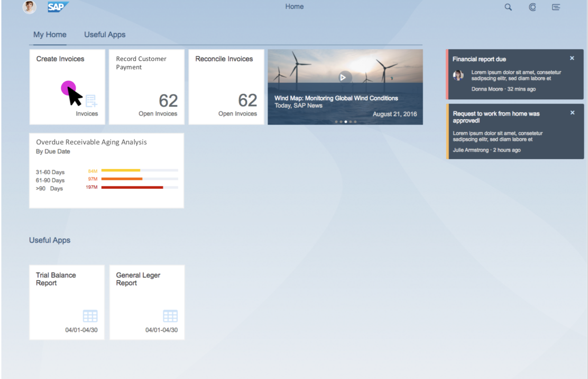Click the 61-90 Days orange bar
The image size is (588, 379).
coord(122,179)
